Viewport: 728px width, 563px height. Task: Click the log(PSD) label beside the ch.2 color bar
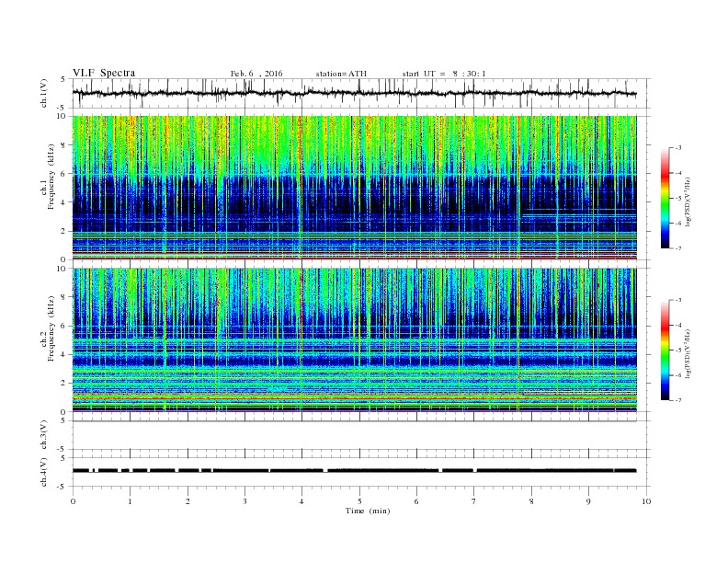(x=688, y=354)
